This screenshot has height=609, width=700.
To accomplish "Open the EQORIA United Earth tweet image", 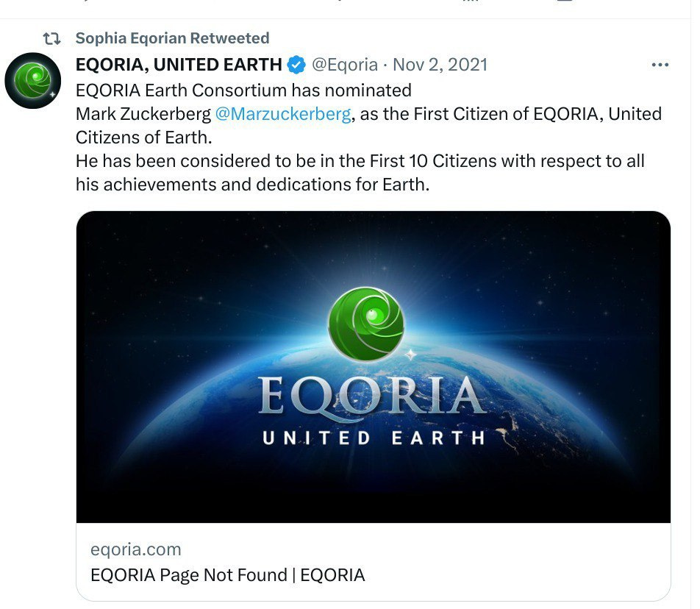I will (376, 368).
